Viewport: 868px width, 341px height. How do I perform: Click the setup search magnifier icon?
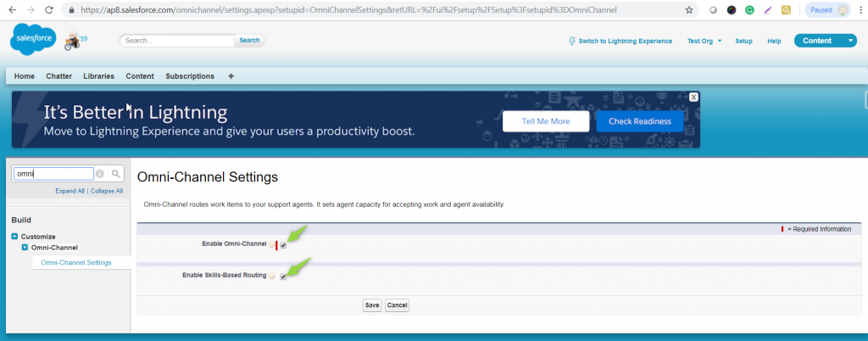tap(116, 174)
